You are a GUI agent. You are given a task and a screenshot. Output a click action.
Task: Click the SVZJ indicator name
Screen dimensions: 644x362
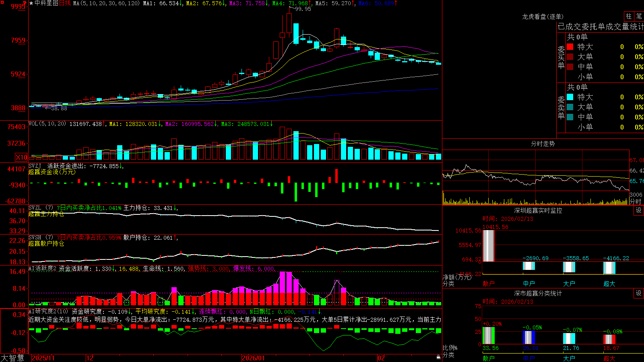35,166
